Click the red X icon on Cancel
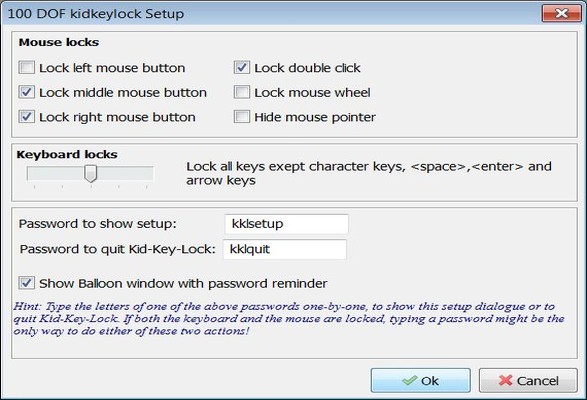Image resolution: width=587 pixels, height=400 pixels. [x=505, y=381]
